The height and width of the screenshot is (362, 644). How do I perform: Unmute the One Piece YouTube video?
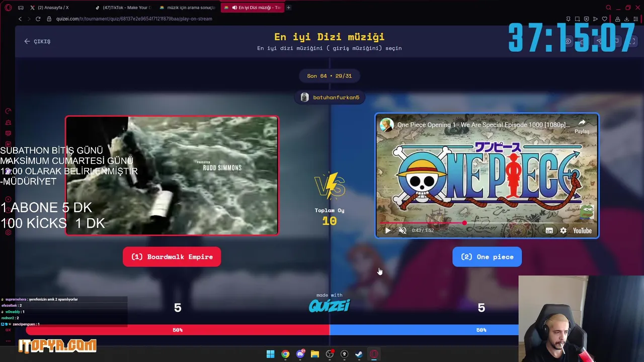403,230
